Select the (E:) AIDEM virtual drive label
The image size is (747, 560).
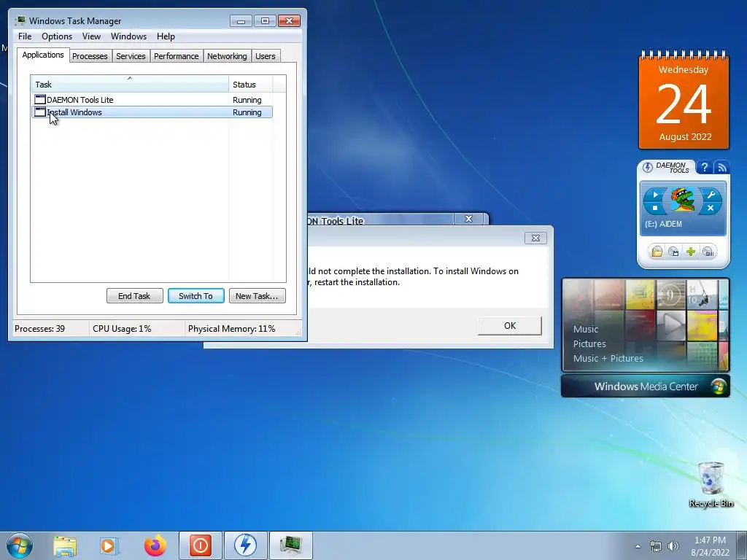tap(663, 224)
